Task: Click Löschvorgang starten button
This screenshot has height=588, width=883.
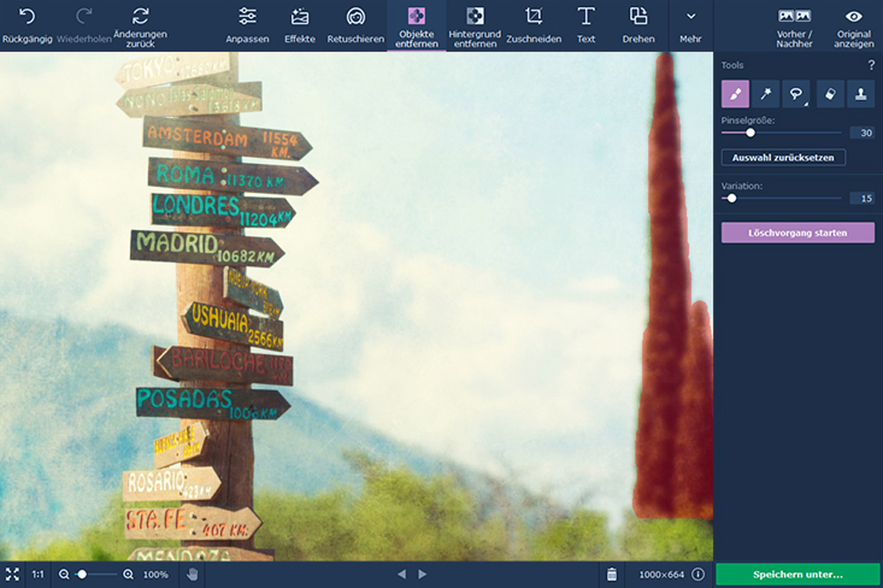Action: click(x=798, y=232)
